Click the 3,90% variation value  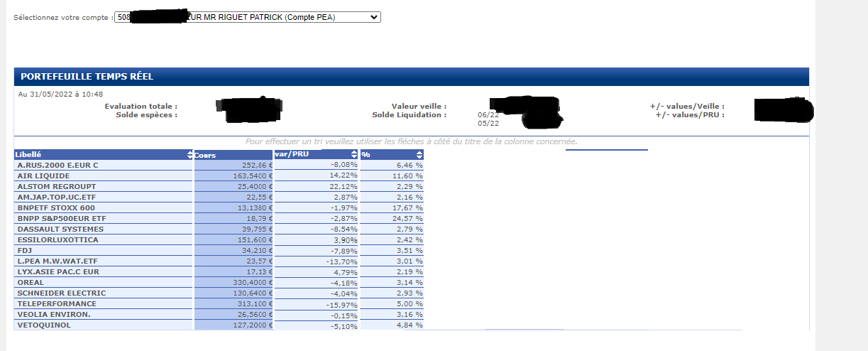point(346,239)
